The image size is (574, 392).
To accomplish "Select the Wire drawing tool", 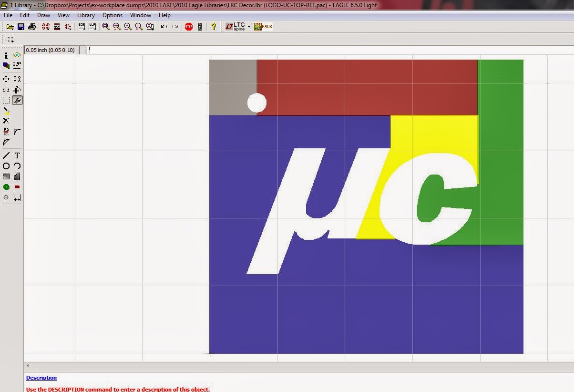I will click(6, 155).
